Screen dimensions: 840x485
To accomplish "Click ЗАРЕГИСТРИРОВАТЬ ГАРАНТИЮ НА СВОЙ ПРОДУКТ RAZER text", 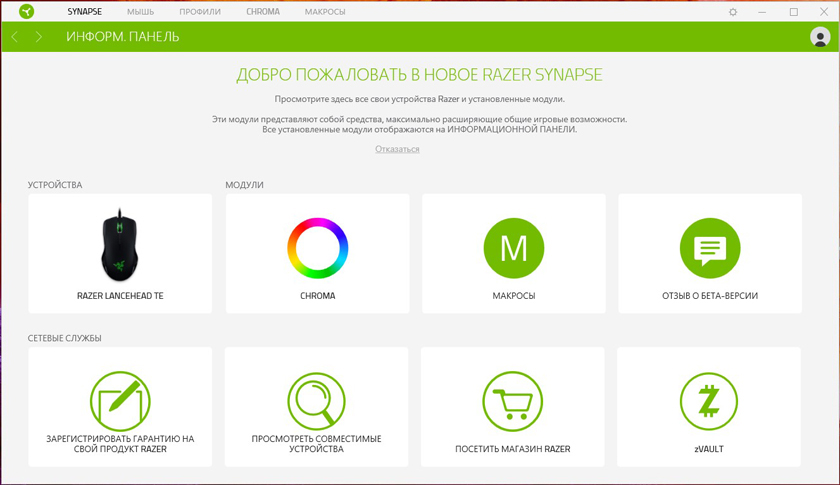I will point(120,444).
